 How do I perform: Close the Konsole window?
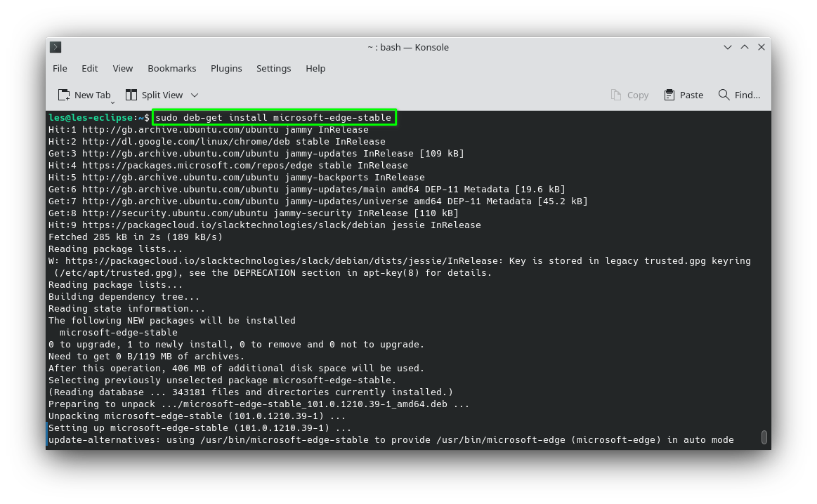pos(762,47)
